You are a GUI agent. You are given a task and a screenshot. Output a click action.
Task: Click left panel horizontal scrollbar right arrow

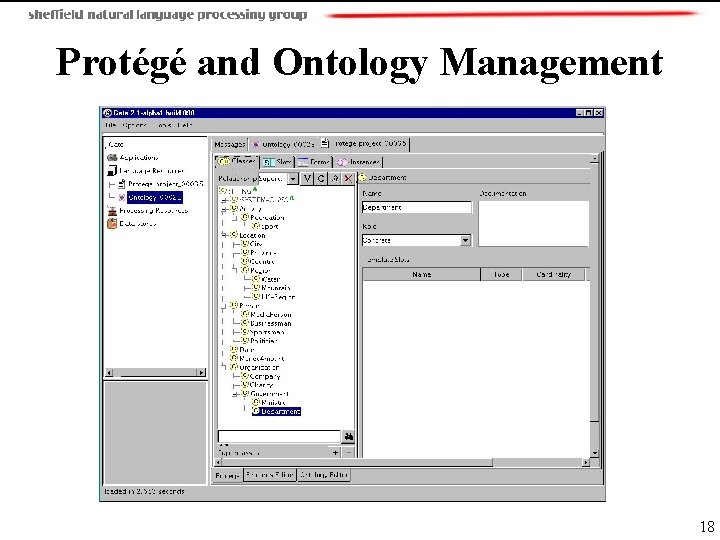click(x=202, y=372)
